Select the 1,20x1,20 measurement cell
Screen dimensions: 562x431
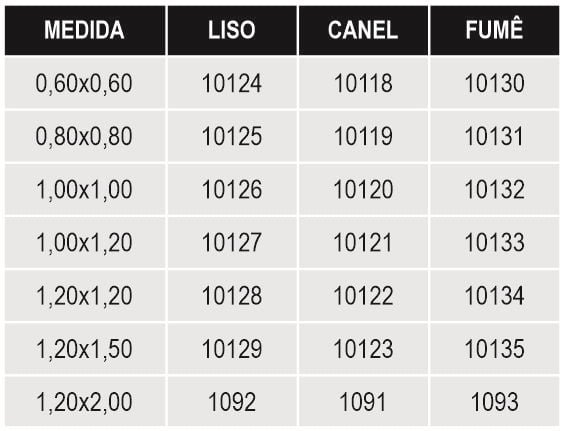click(x=85, y=296)
